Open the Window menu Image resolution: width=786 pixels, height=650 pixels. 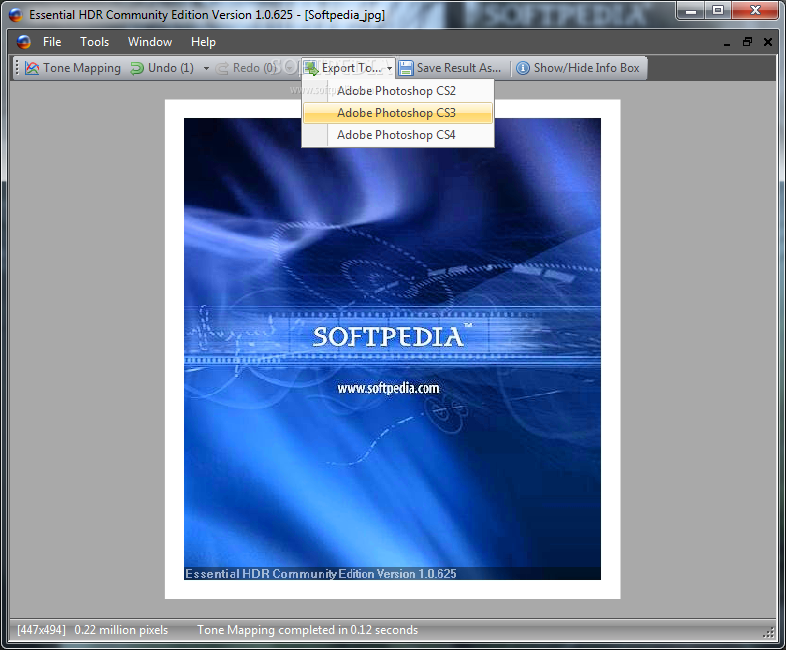point(150,42)
